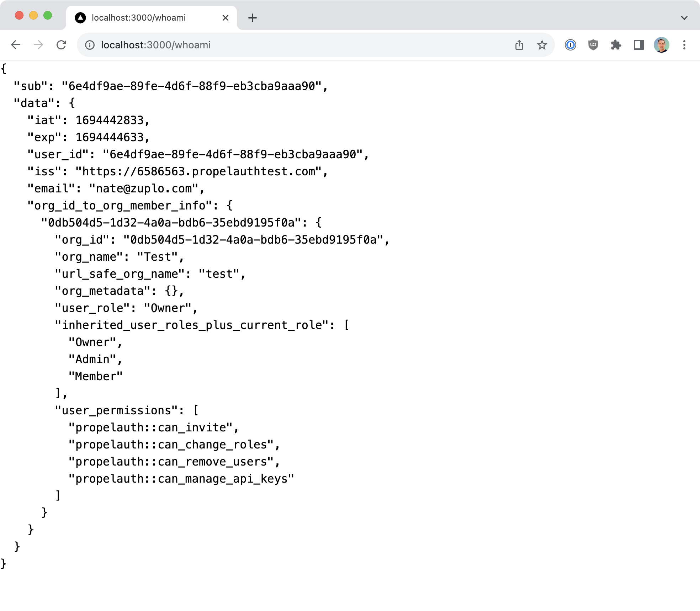700x611 pixels.
Task: Open the uBlock Origin shield extension
Action: click(593, 45)
